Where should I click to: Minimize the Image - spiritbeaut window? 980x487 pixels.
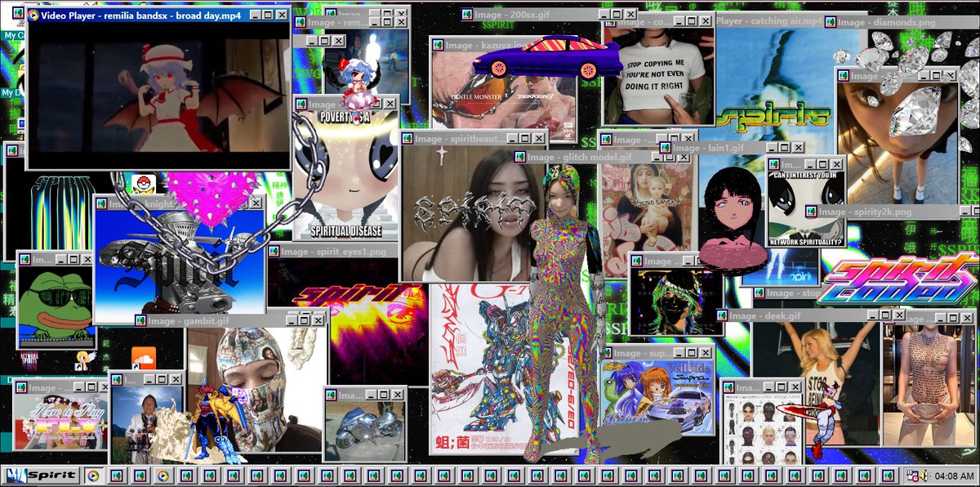[x=512, y=138]
